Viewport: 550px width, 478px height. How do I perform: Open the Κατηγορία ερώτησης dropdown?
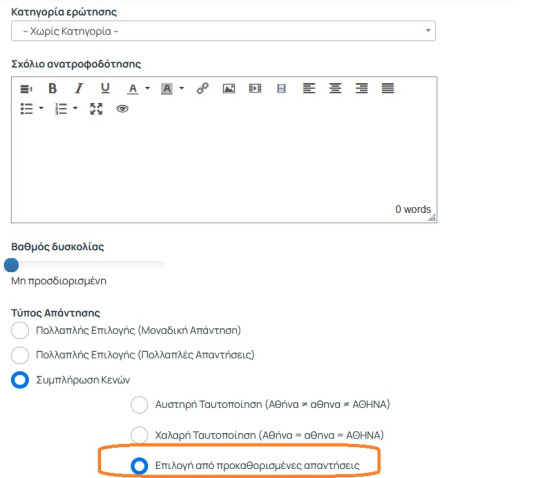tap(223, 31)
